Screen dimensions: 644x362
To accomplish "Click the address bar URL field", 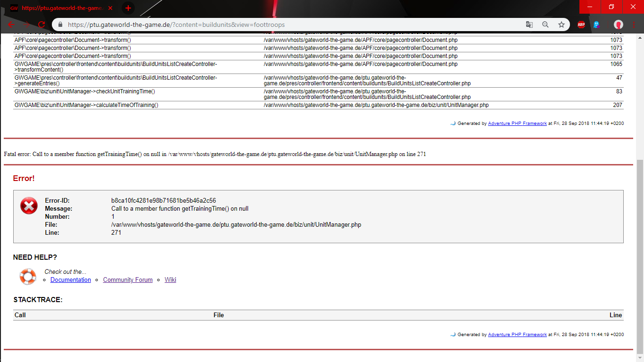I will click(283, 25).
